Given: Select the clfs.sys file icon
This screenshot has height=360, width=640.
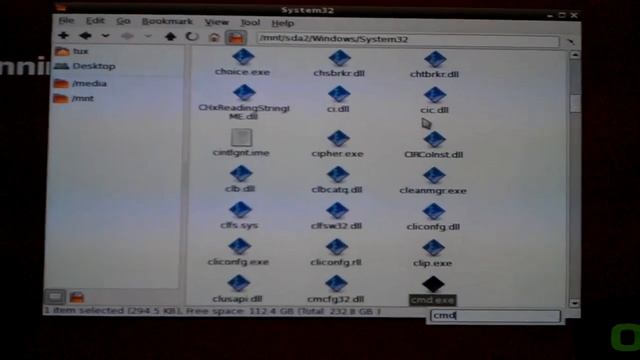Looking at the screenshot, I should (240, 210).
